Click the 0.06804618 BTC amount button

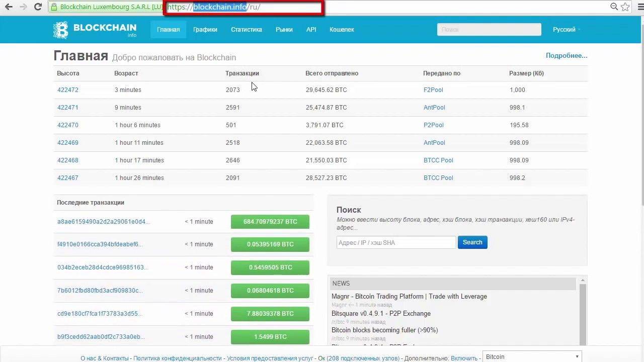270,291
